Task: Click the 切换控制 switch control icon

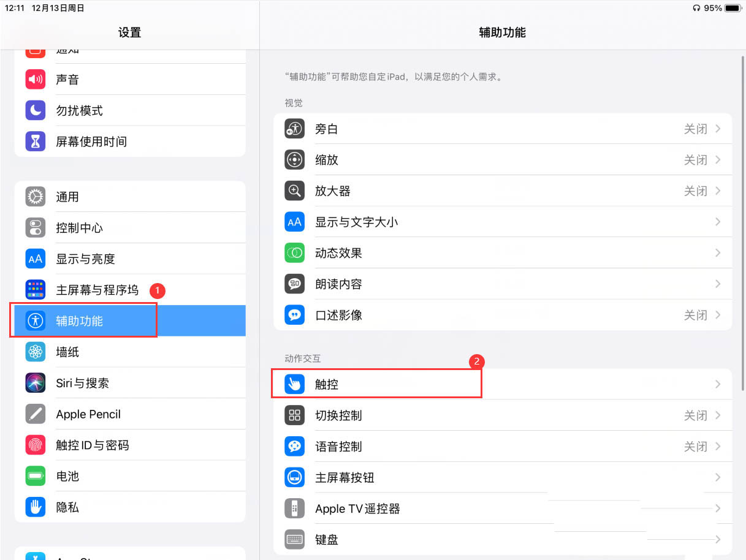Action: pos(294,415)
